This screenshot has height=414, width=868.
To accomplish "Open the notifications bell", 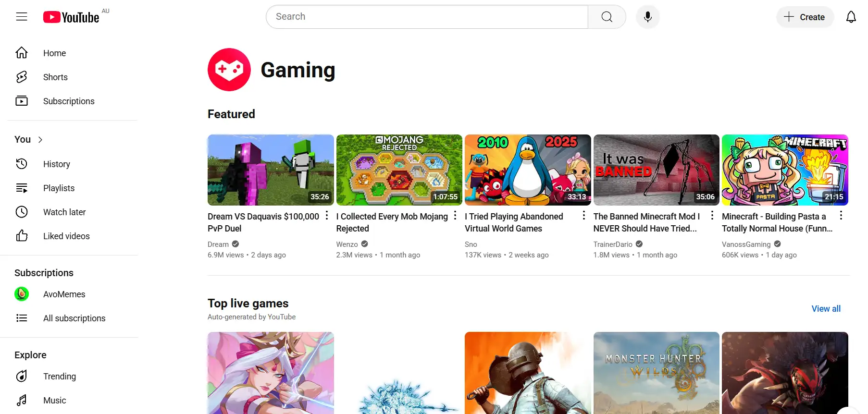I will [x=851, y=17].
